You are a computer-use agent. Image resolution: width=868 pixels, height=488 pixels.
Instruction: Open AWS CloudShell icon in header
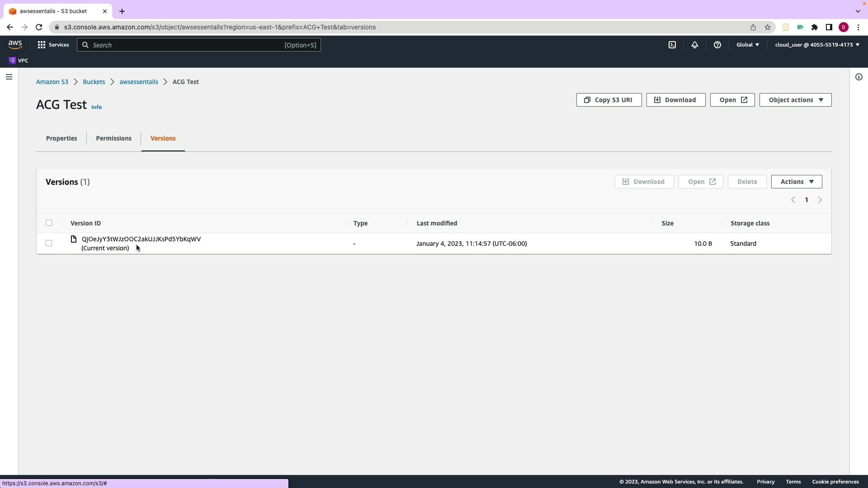[672, 45]
